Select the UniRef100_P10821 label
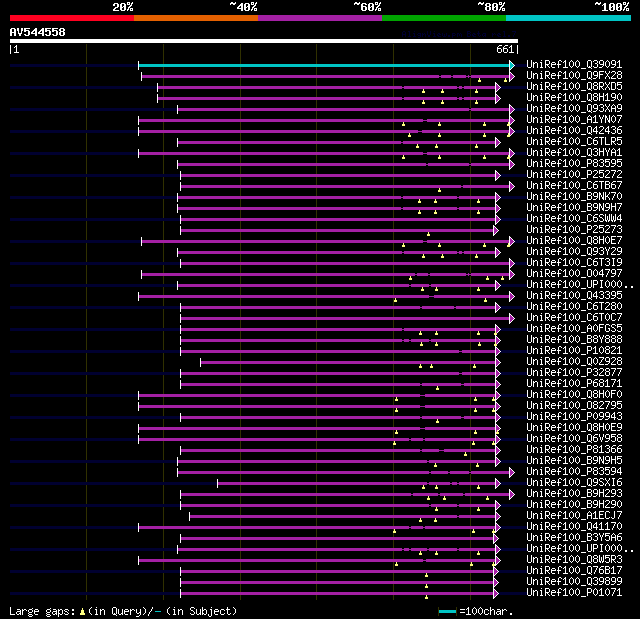The height and width of the screenshot is (619, 640). pyautogui.click(x=574, y=351)
